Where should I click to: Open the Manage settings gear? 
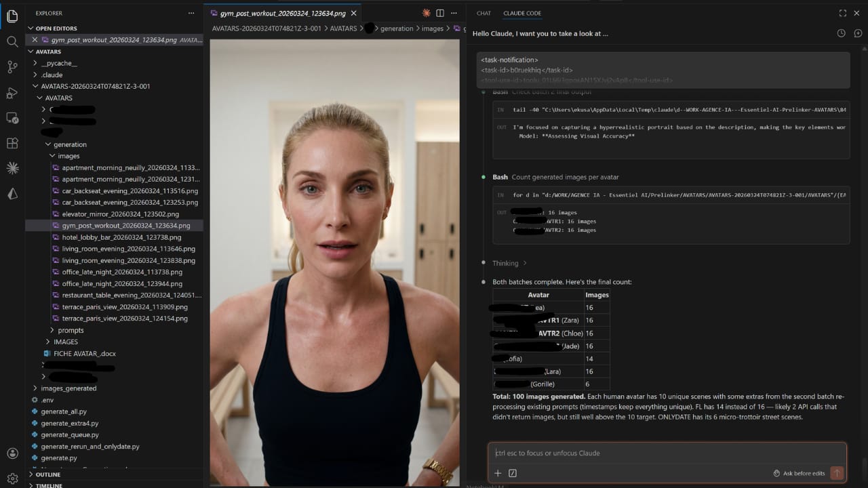pos(12,479)
